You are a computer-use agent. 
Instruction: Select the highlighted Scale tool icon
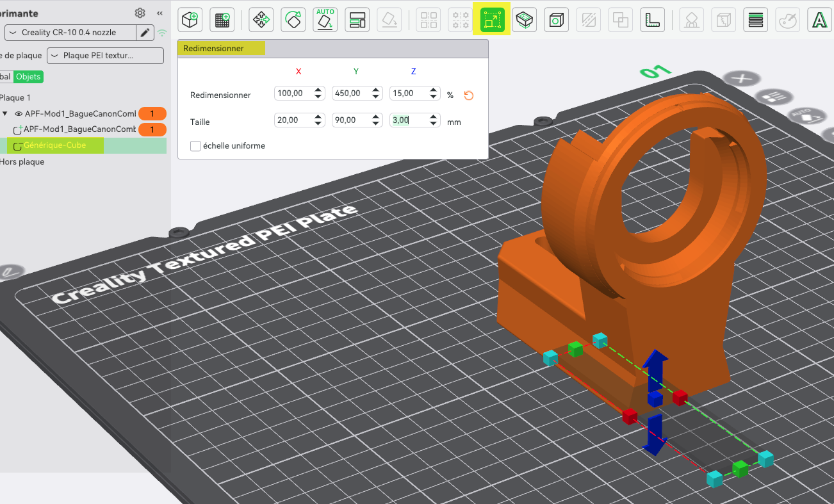[492, 20]
